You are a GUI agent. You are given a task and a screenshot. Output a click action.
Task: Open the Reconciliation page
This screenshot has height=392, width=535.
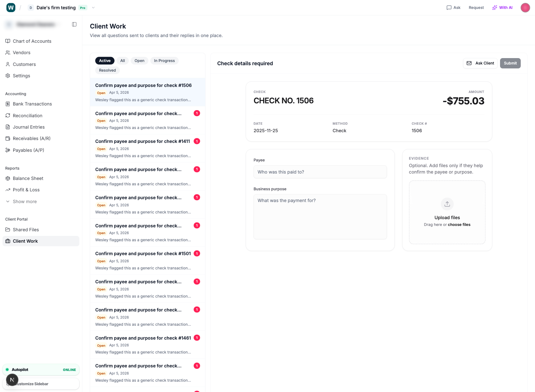(x=27, y=115)
